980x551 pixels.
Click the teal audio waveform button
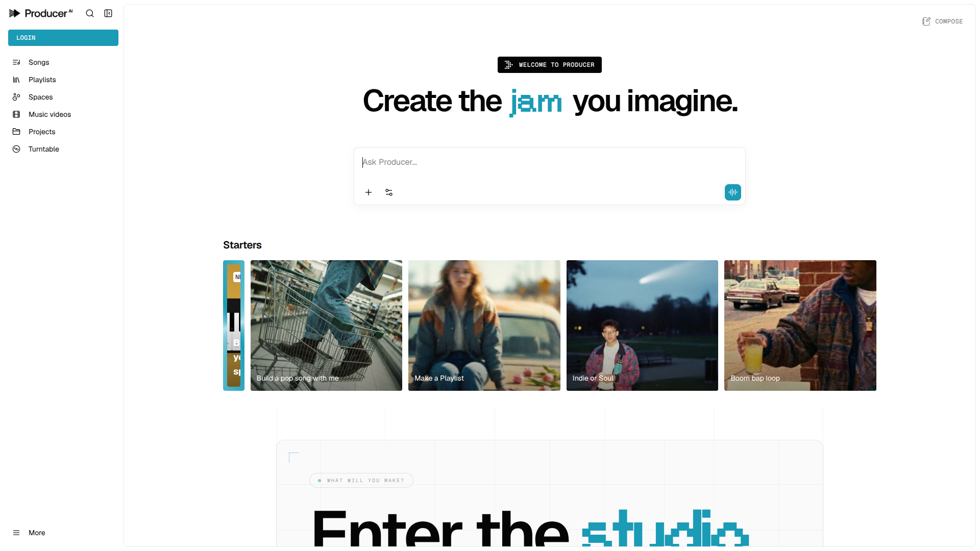pyautogui.click(x=733, y=192)
